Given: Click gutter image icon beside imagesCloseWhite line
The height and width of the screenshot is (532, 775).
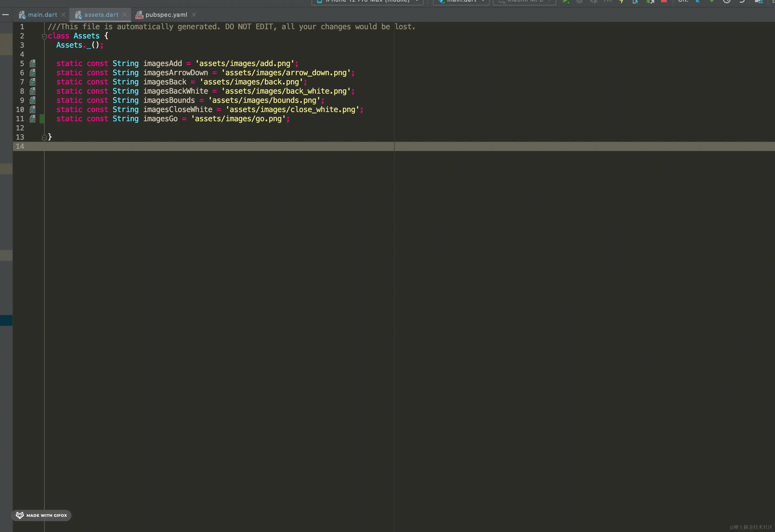Looking at the screenshot, I should tap(32, 110).
